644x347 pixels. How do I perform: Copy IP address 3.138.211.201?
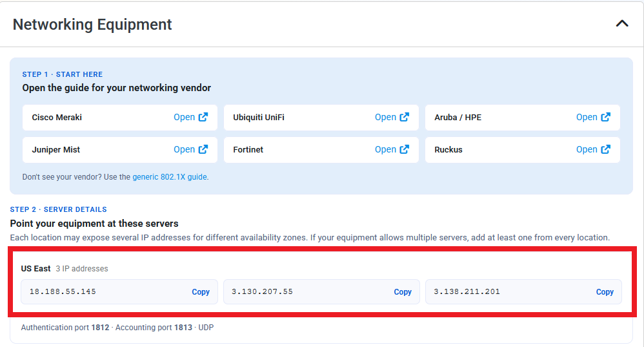(605, 292)
